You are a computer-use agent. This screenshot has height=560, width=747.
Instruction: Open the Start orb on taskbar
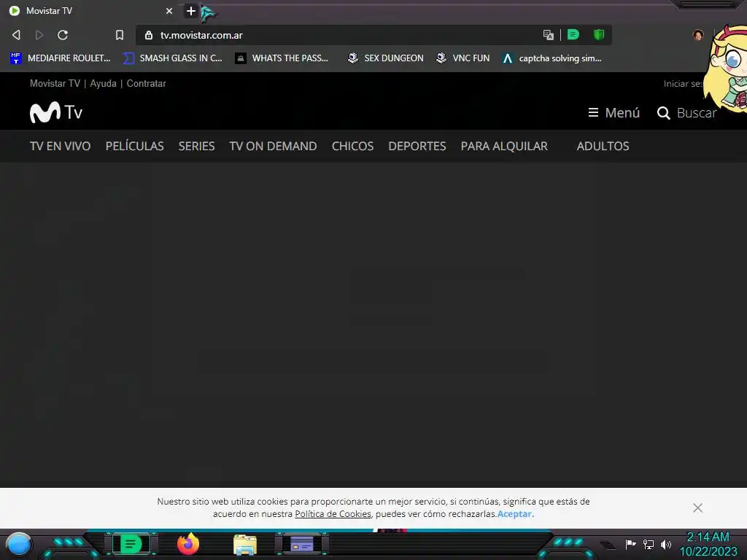point(19,545)
